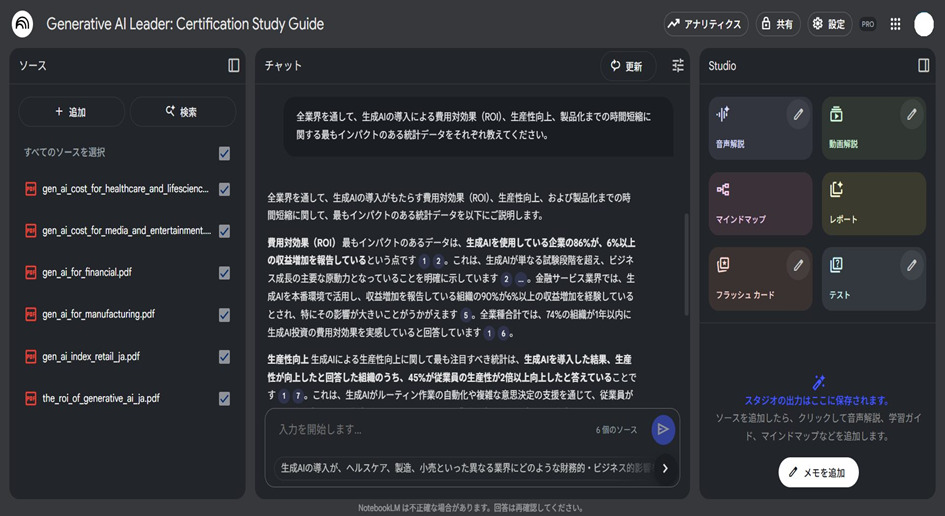Uncheck gen_ai_for_financial.pdf source checkbox

224,272
